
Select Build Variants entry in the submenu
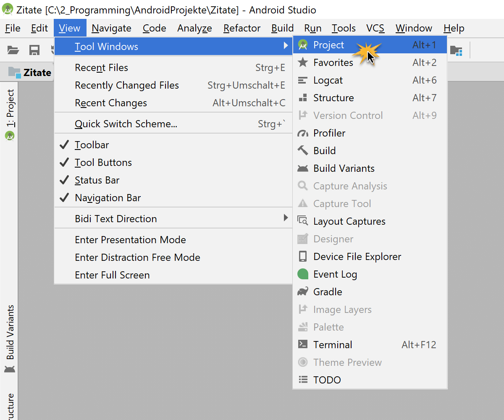click(x=370, y=168)
